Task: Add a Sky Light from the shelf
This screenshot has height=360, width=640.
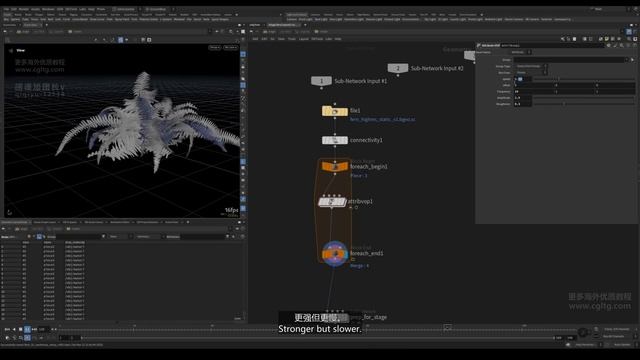Action: coord(430,19)
